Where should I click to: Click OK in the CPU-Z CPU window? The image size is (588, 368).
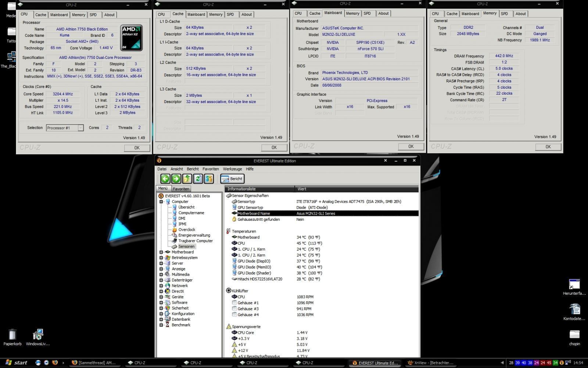point(137,148)
